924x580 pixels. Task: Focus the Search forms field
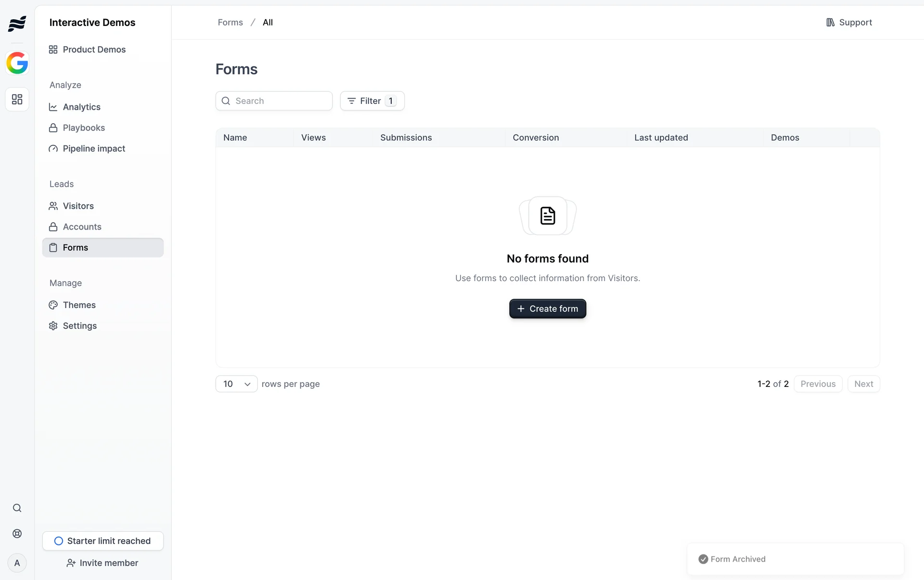coord(280,101)
